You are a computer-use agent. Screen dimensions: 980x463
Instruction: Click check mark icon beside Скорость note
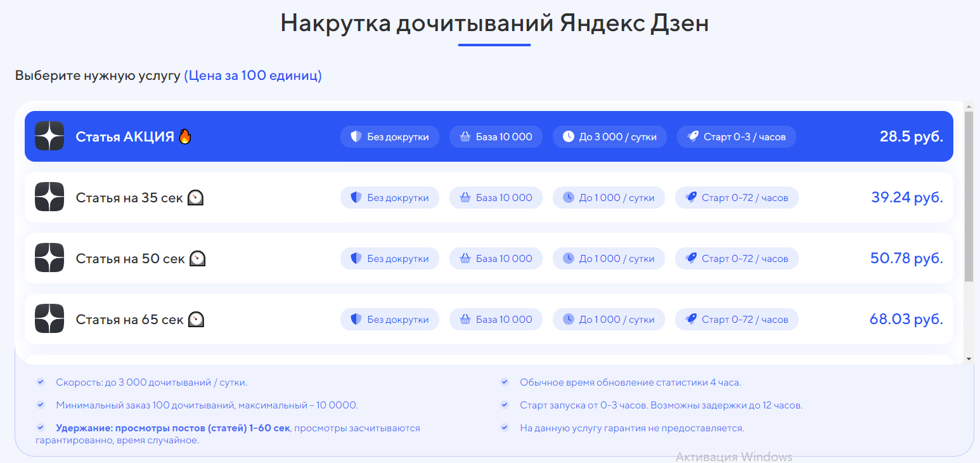pyautogui.click(x=41, y=382)
